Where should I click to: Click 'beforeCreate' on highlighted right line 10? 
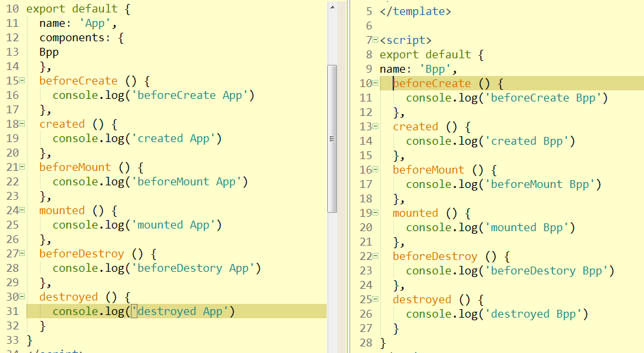coord(432,83)
